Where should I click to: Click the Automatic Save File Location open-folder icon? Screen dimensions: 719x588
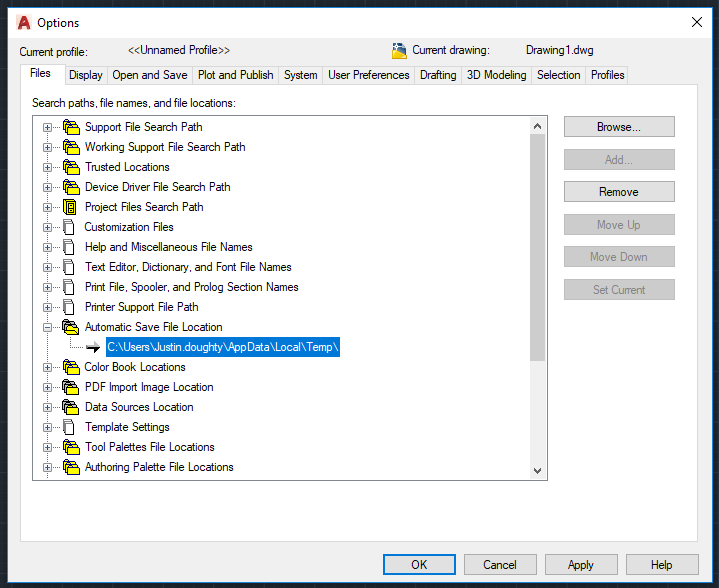[71, 327]
